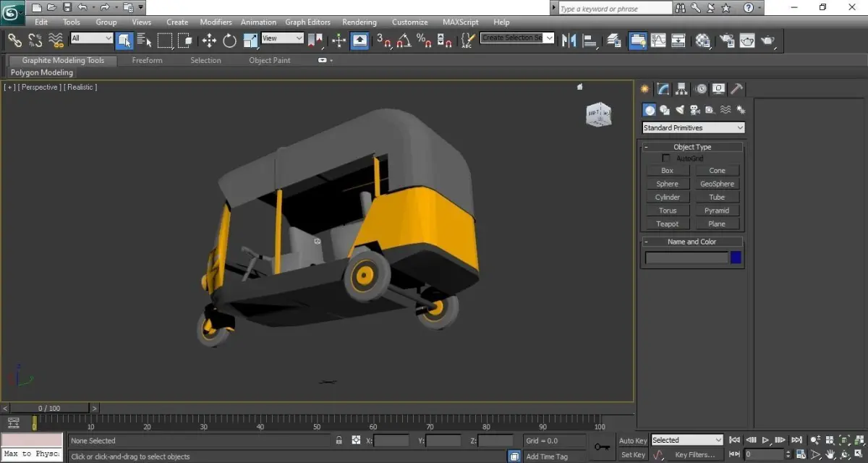
Task: Toggle the selection lock icon
Action: click(x=339, y=441)
